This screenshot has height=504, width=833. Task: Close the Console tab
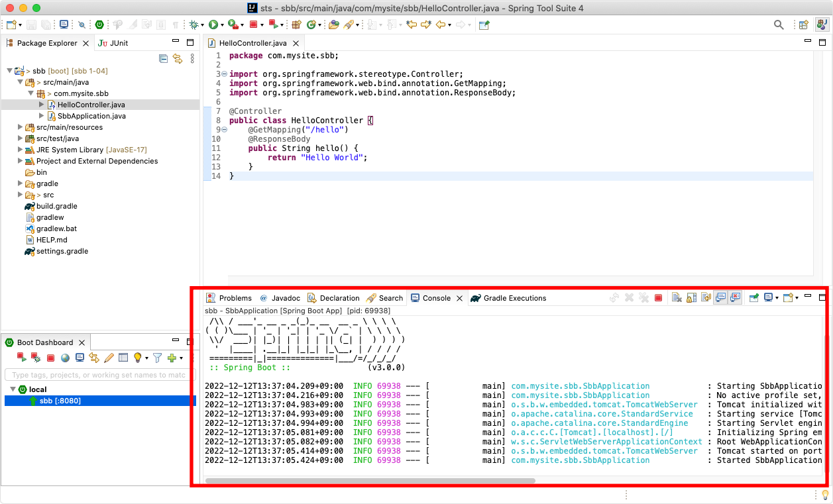coord(459,298)
